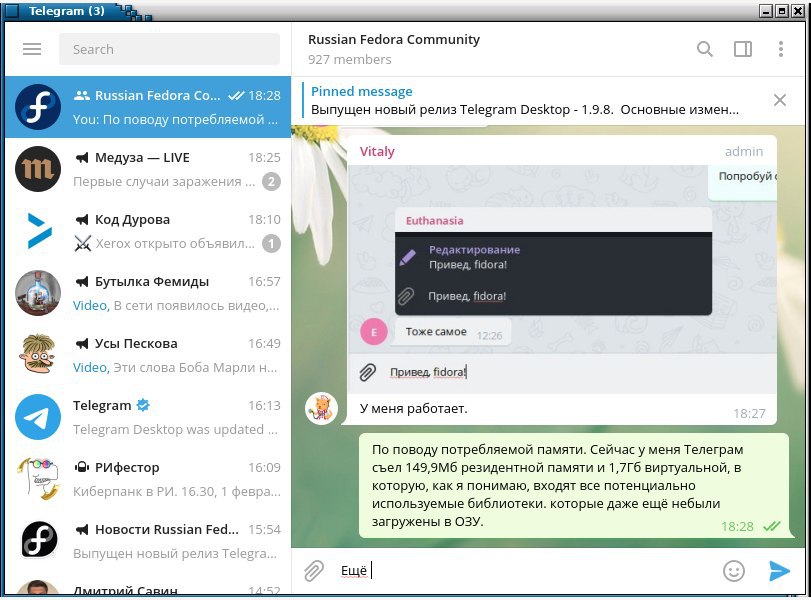Click the verified badge next to Telegram

(x=143, y=406)
